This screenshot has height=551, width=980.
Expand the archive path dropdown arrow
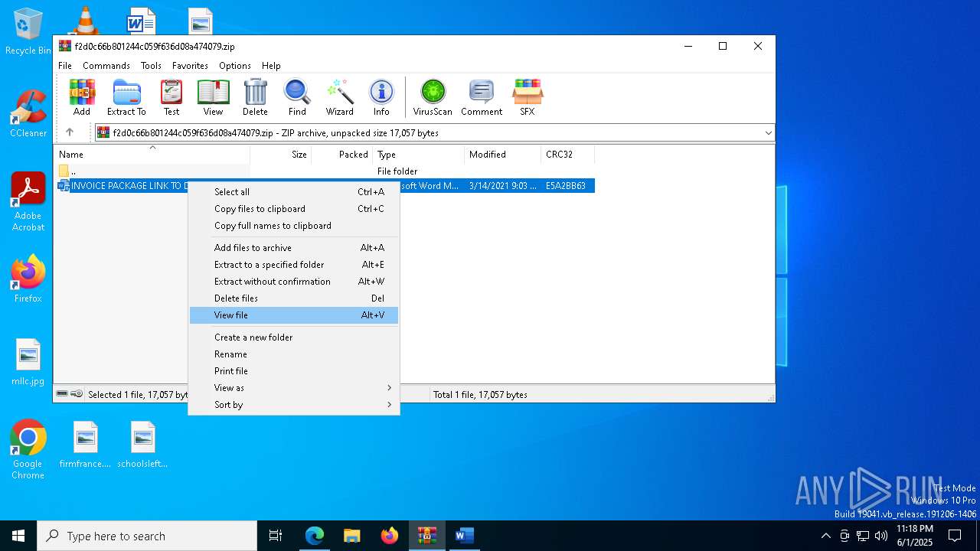coord(768,133)
